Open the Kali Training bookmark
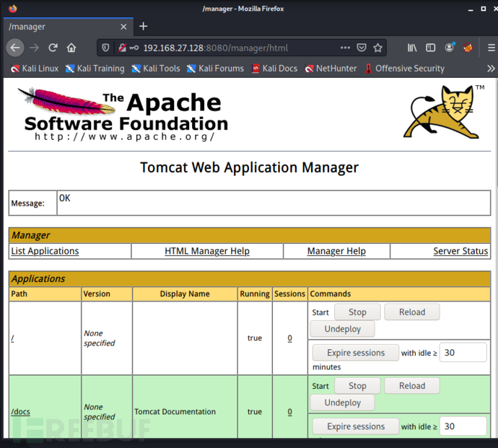Viewport: 498px width, 448px height. (95, 69)
